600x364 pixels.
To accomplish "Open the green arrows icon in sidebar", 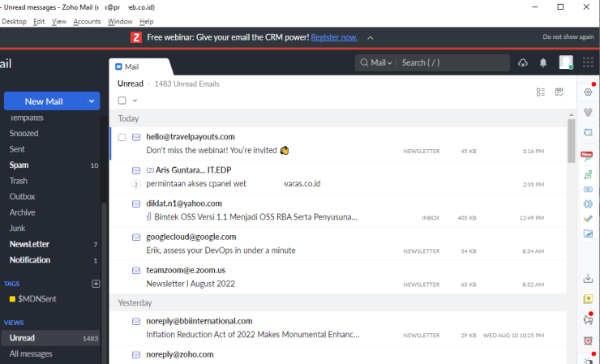I will pos(588,174).
